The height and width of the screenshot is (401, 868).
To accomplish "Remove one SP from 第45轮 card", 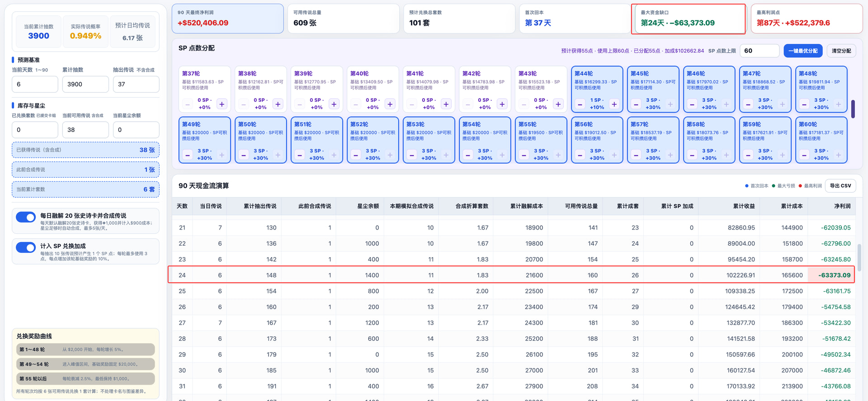I will (x=636, y=104).
